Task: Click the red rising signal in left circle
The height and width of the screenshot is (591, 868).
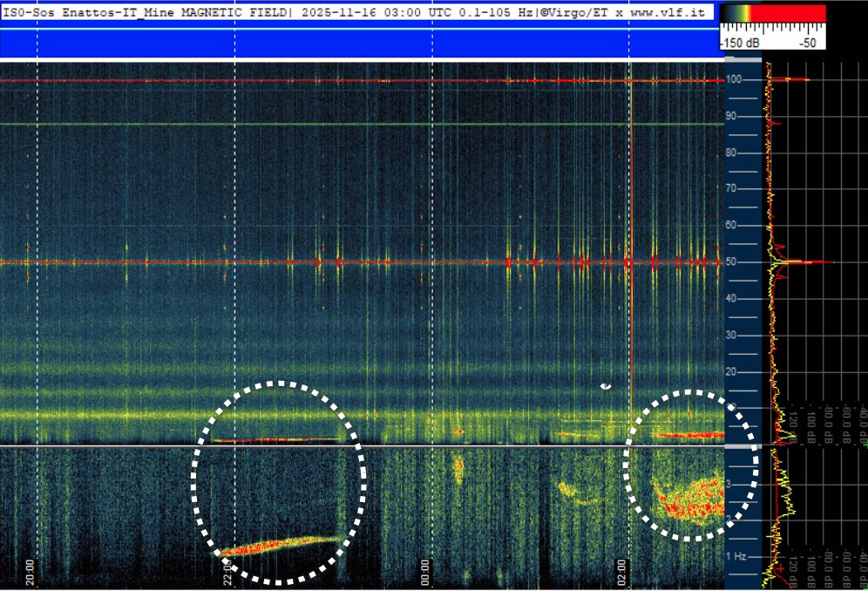Action: pyautogui.click(x=279, y=546)
